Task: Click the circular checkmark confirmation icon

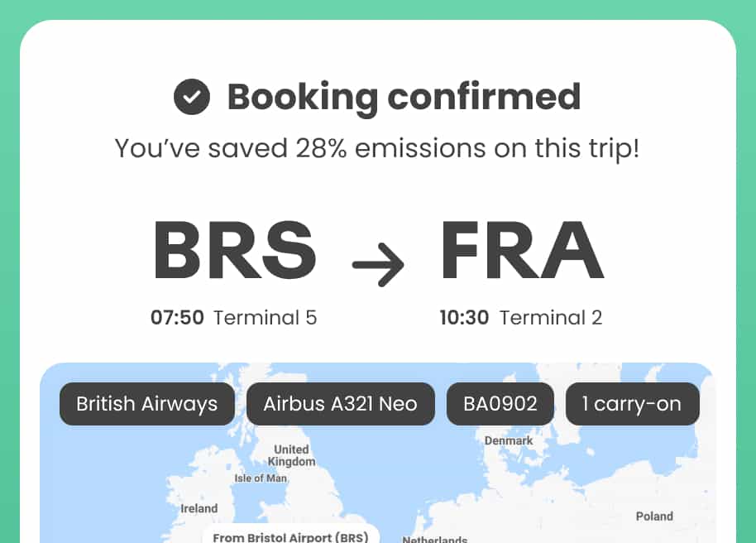Action: pyautogui.click(x=191, y=97)
